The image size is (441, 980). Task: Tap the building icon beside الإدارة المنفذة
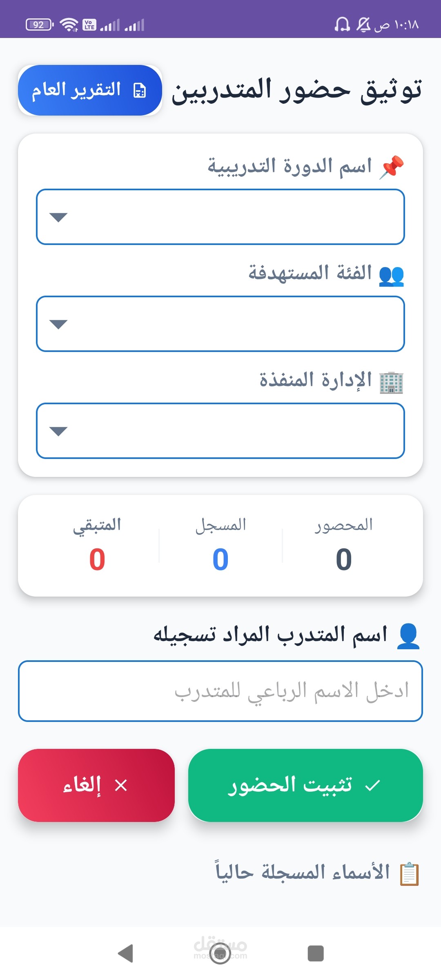(391, 382)
